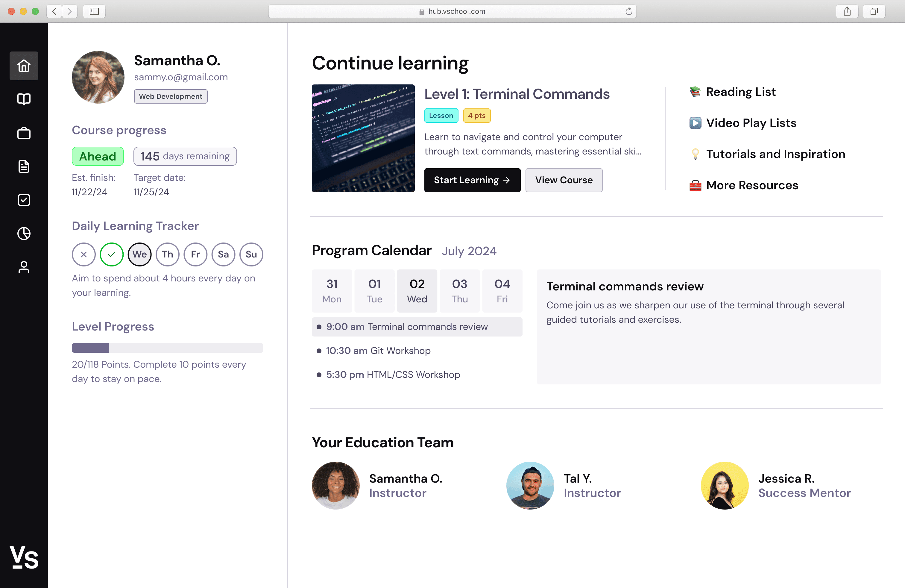Open the document sidebar icon
The image size is (905, 588).
tap(24, 166)
